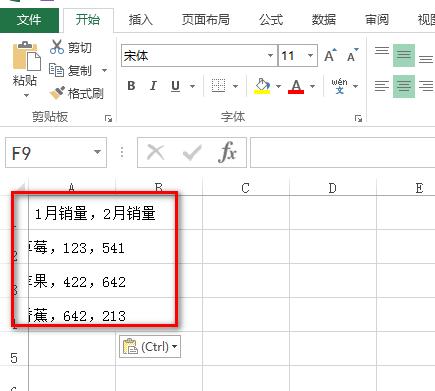Expand the Name Box dropdown arrow

pos(97,152)
